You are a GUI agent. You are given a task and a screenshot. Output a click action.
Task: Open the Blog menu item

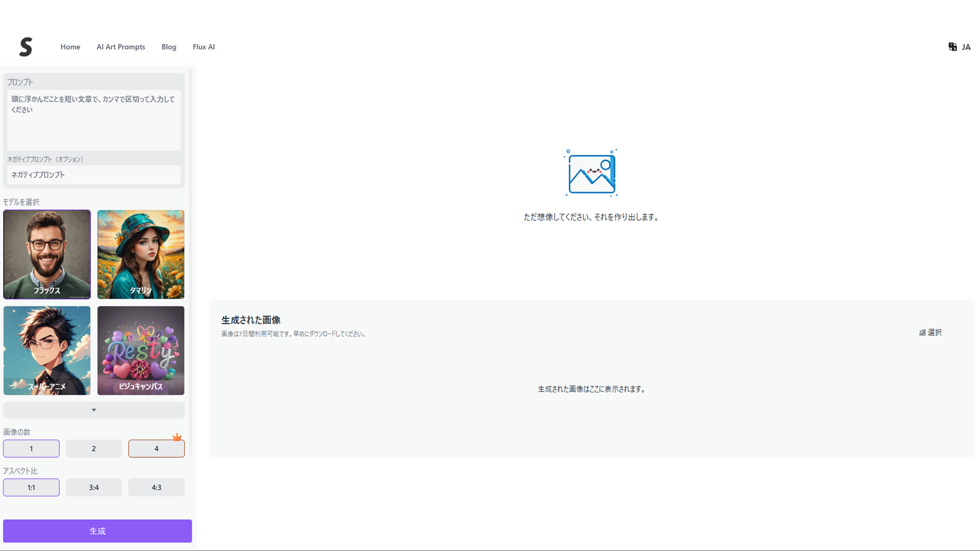168,47
